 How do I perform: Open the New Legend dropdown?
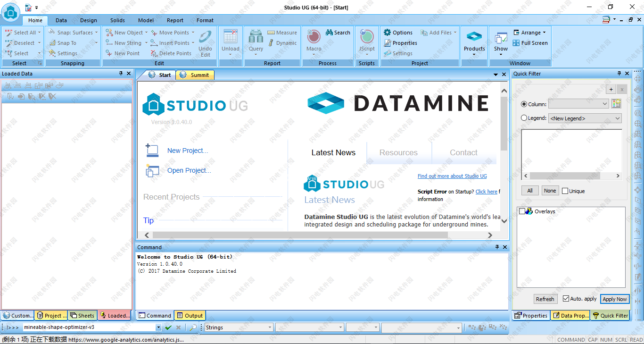[x=585, y=118]
